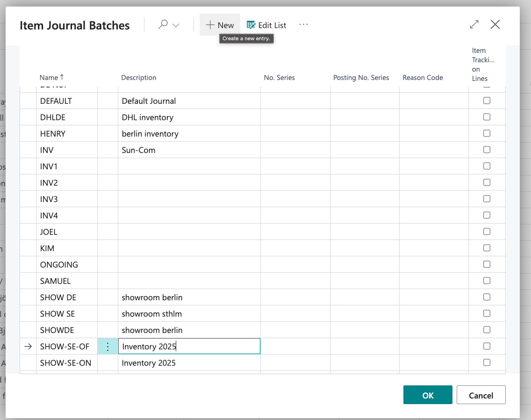
Task: Click the Reason Code column header
Action: coord(423,78)
